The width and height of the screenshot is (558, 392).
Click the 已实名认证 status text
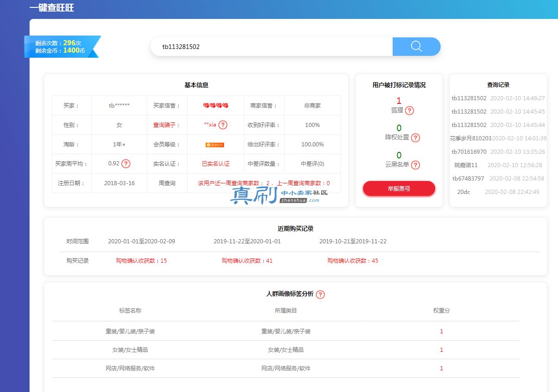click(216, 164)
